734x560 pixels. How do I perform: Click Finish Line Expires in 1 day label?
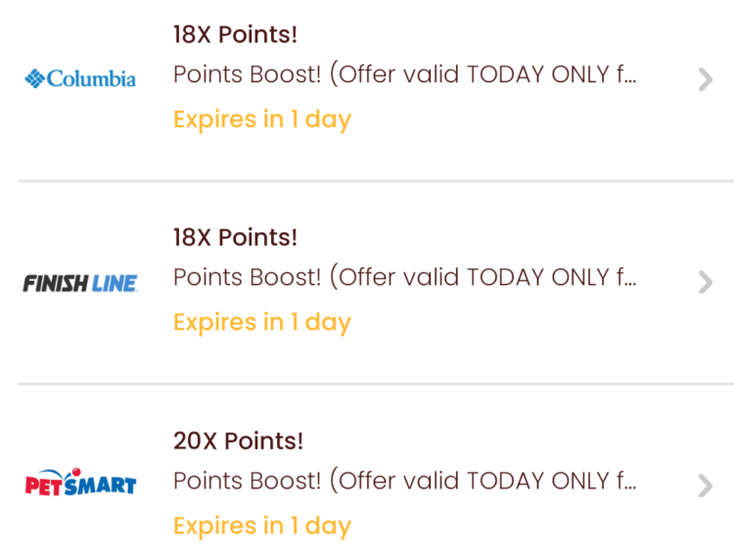point(262,323)
